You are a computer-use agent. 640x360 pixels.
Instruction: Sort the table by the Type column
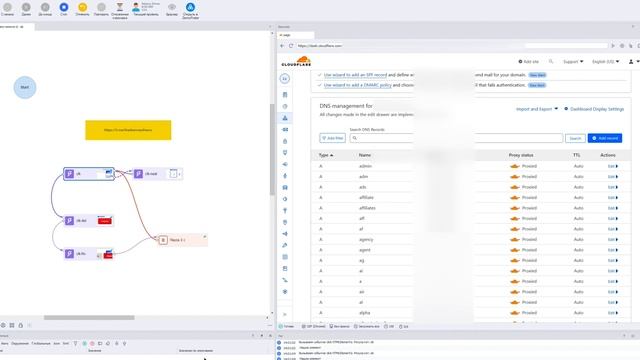click(326, 155)
